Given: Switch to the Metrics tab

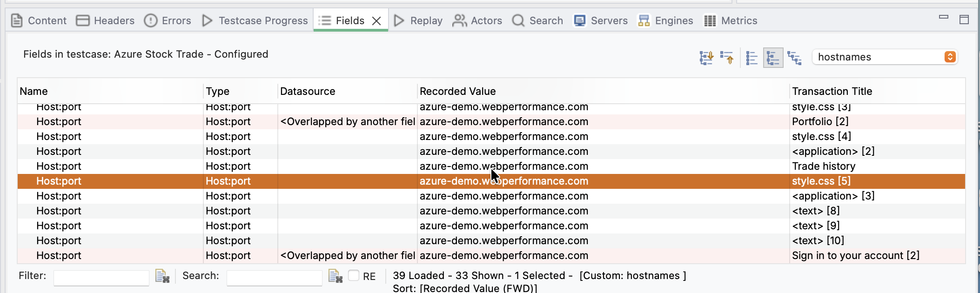Looking at the screenshot, I should pyautogui.click(x=731, y=20).
